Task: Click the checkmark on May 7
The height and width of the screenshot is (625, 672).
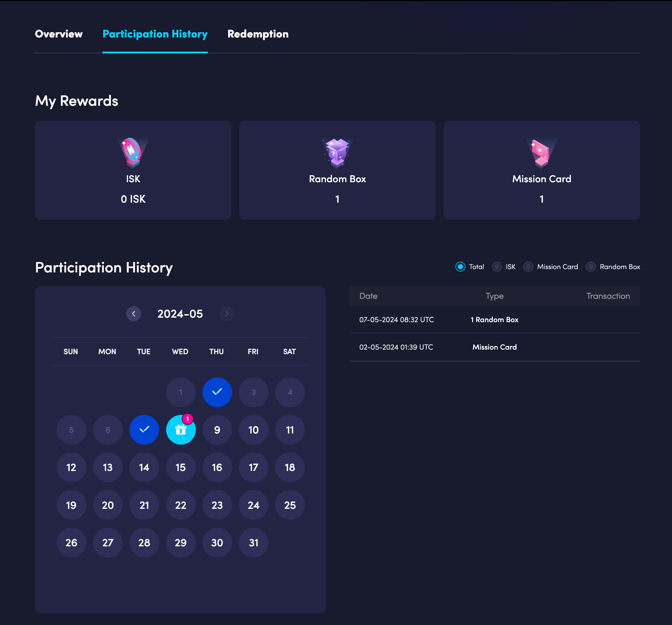Action: [144, 430]
